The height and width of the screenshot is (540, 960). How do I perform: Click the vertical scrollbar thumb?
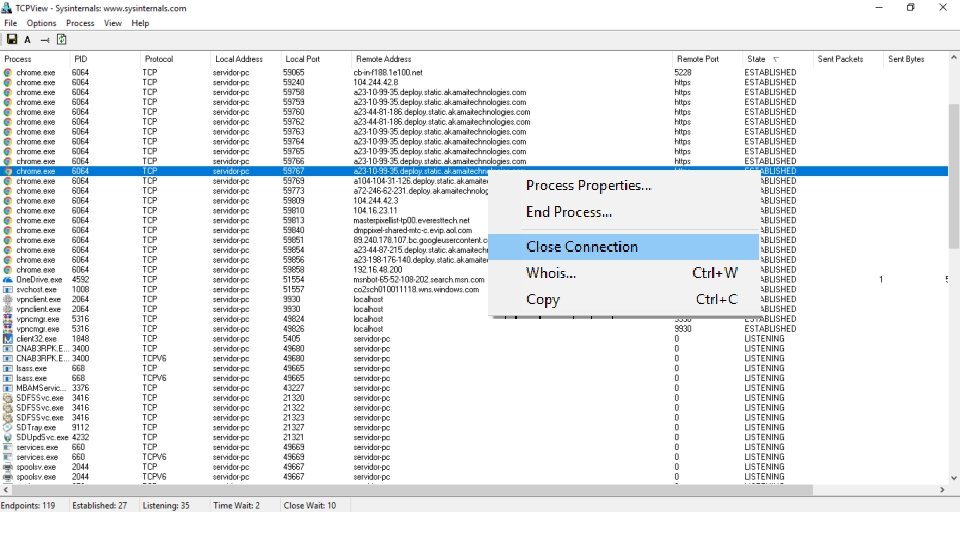click(954, 176)
